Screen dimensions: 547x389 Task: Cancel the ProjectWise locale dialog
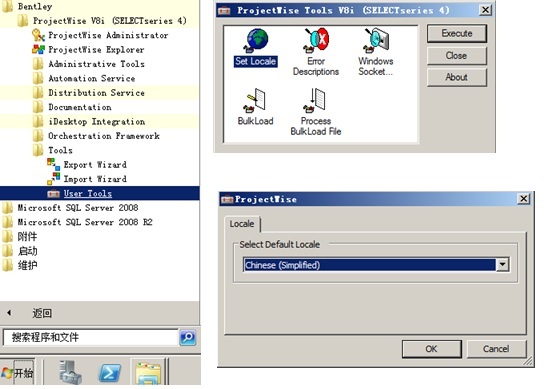click(496, 349)
